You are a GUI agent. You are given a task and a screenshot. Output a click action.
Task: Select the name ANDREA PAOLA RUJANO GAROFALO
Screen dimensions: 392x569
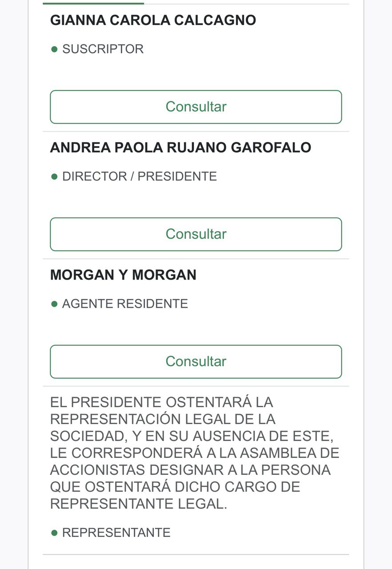180,148
